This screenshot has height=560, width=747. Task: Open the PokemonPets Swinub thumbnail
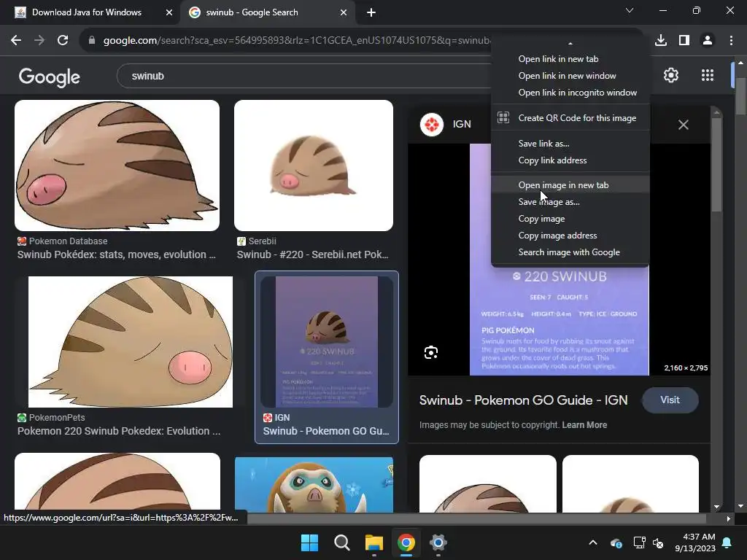[x=131, y=342]
